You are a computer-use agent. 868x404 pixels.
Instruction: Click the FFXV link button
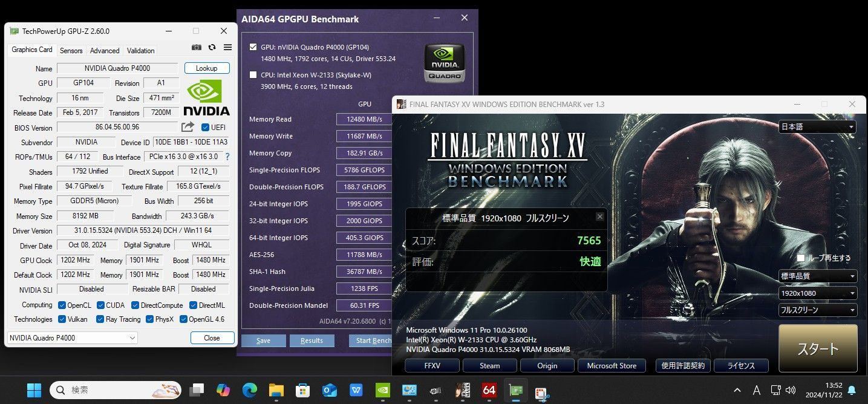[432, 365]
